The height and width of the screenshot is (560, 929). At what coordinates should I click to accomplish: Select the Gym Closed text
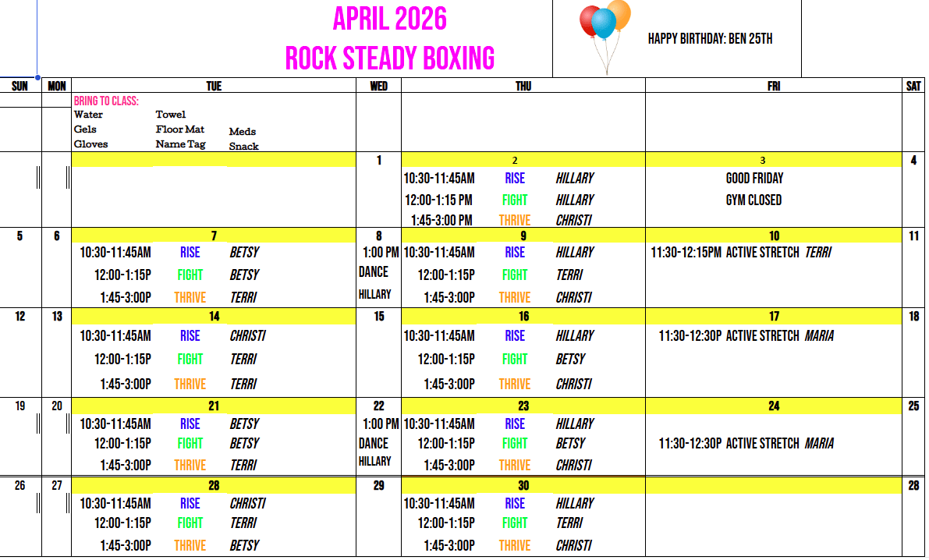coord(753,200)
